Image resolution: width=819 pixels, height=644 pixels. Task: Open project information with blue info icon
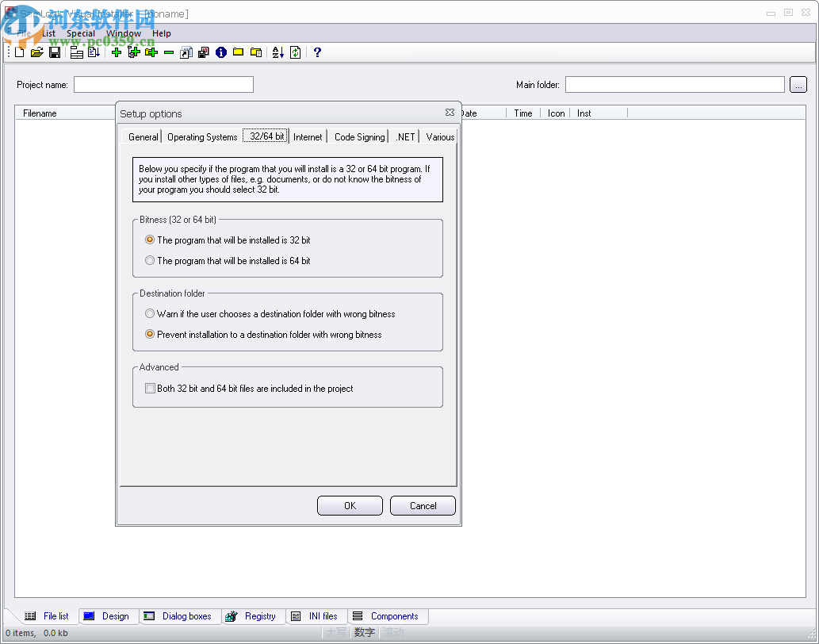221,52
